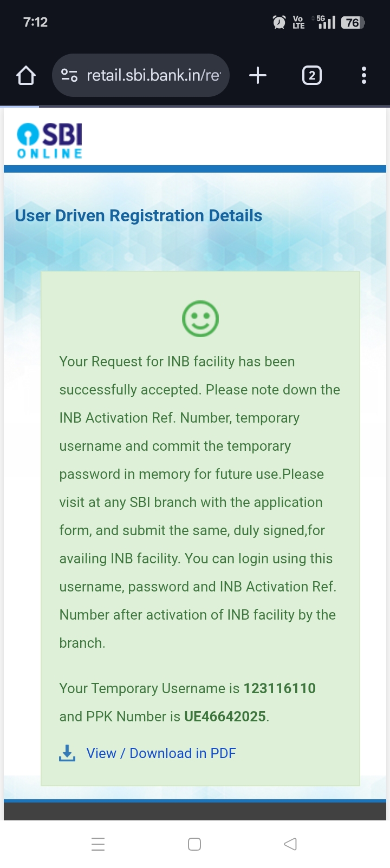Open View / Download in PDF link
This screenshot has width=390, height=868.
[161, 753]
